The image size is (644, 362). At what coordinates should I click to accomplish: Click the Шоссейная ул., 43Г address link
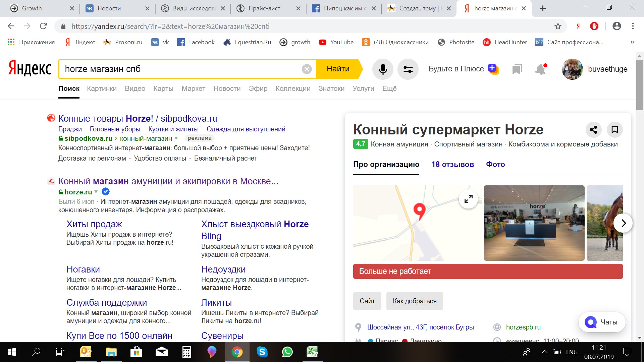pyautogui.click(x=420, y=327)
